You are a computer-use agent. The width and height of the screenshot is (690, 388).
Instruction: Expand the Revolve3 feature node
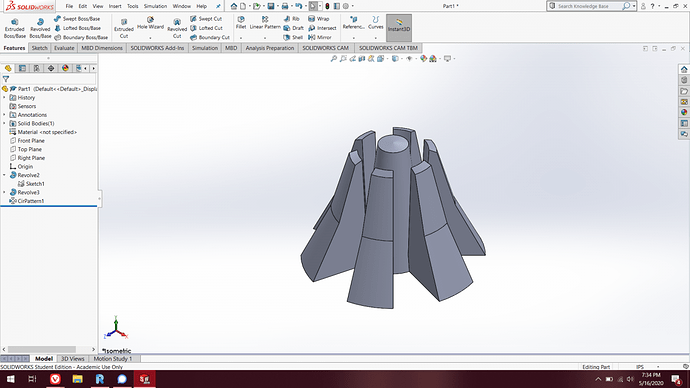point(4,192)
